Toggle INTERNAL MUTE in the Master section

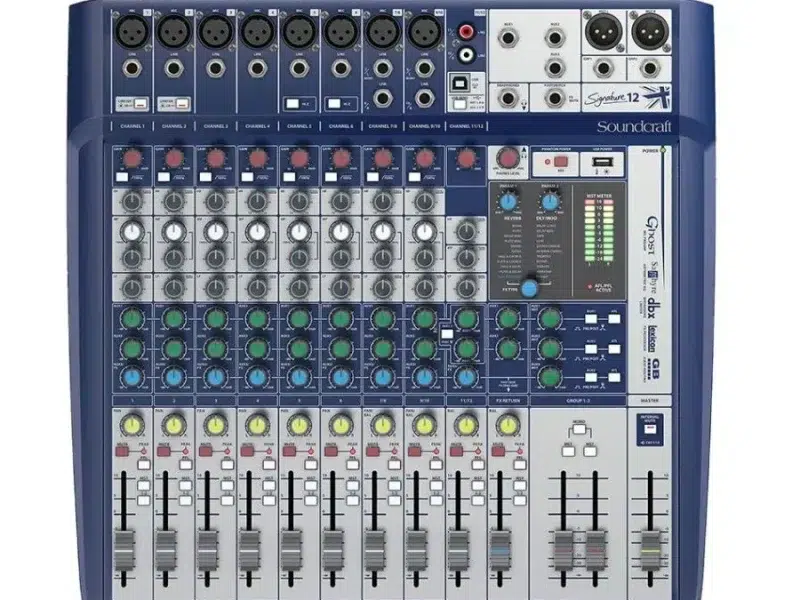point(650,427)
